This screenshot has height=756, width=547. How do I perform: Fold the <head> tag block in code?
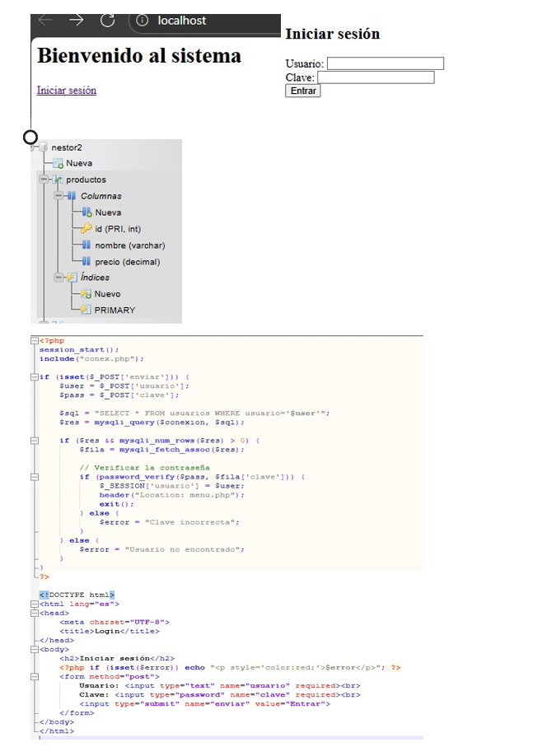click(x=34, y=613)
